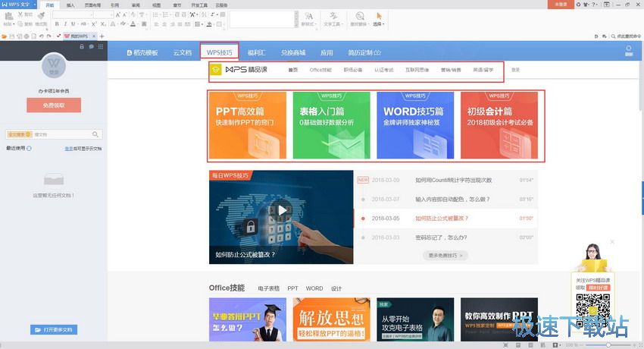Switch to the 视图 ribbon tab
This screenshot has width=644, height=349.
pos(157,5)
